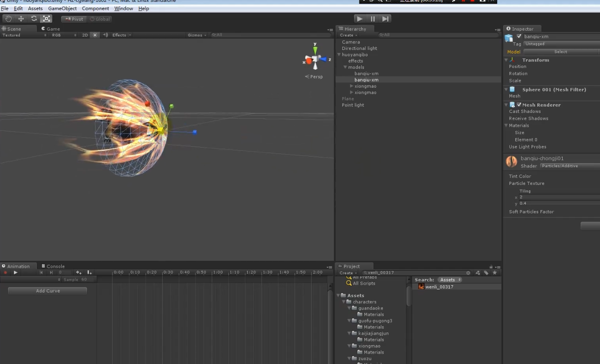Open the Particles/Additive shader dropdown
Screen dimensions: 600x364
pos(569,166)
